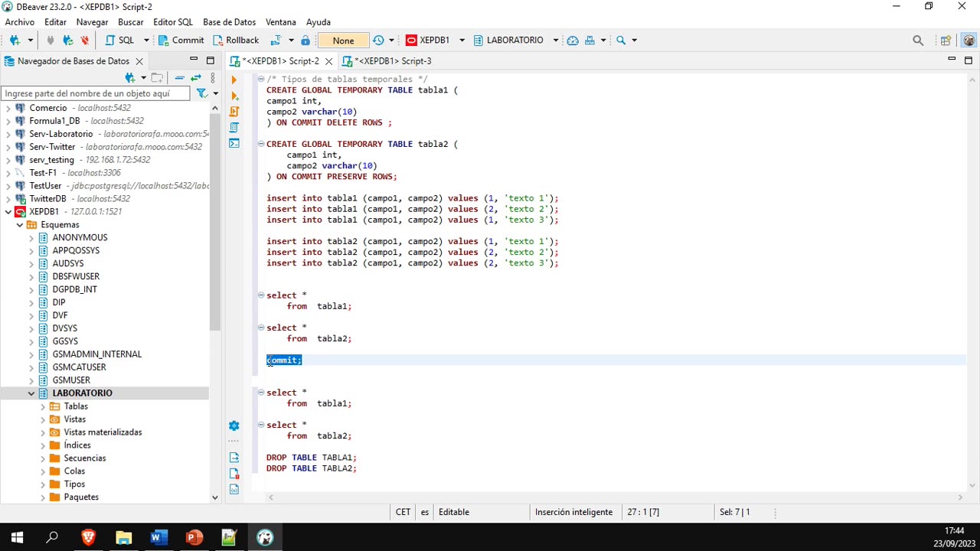Click the database tools icon

[x=590, y=40]
